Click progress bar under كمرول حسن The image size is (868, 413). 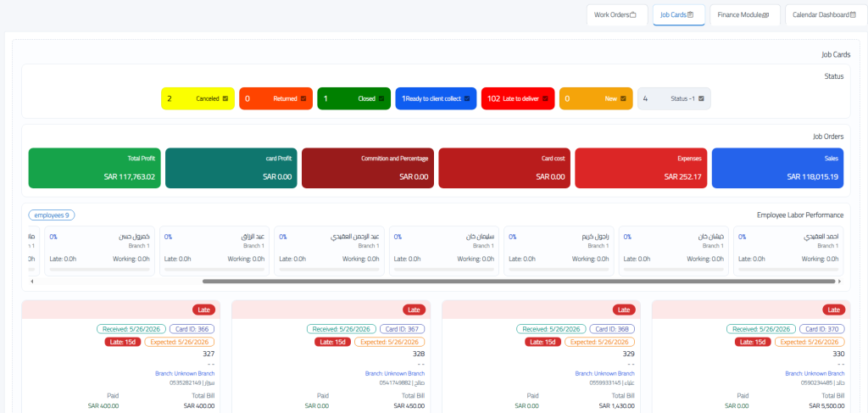(x=99, y=270)
